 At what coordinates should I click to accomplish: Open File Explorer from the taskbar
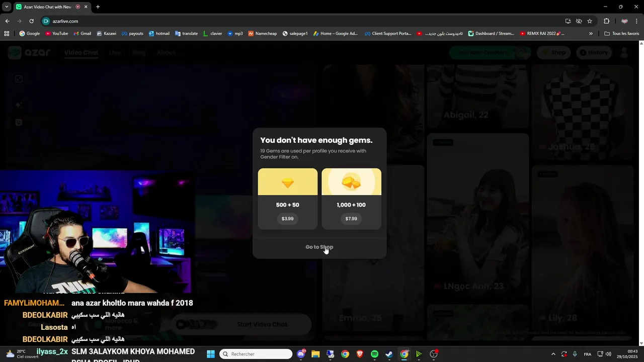pyautogui.click(x=315, y=354)
